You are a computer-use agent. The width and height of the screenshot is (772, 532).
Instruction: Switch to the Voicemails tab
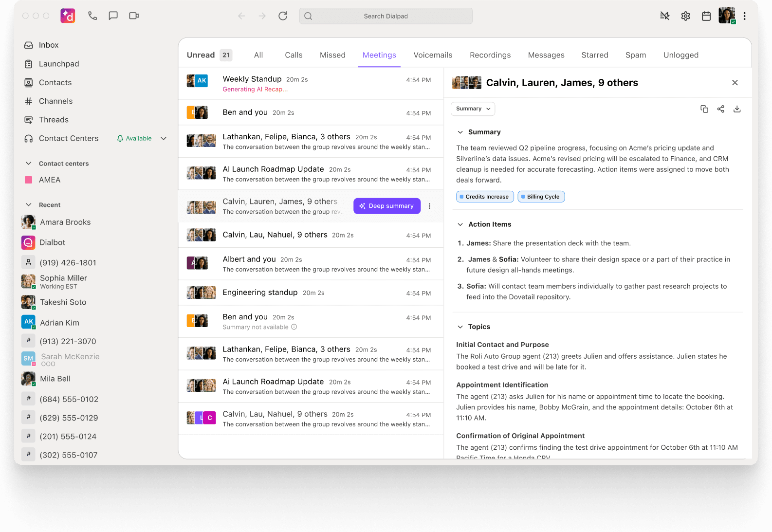click(x=433, y=55)
